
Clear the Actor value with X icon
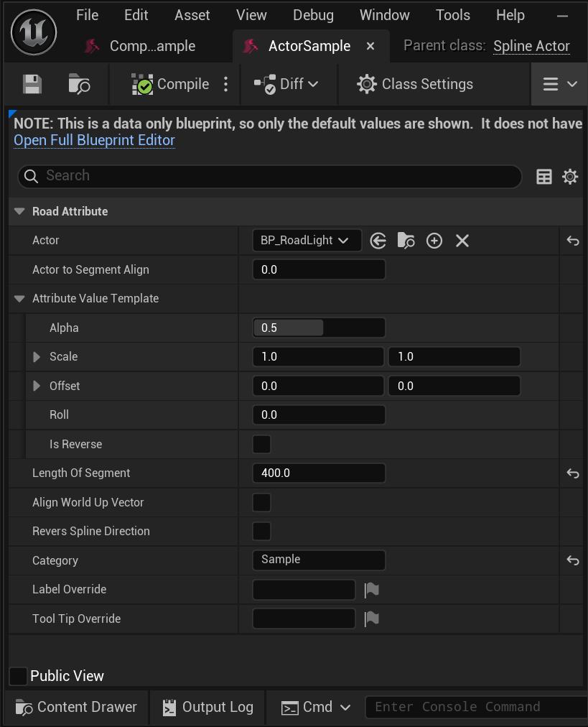coord(462,241)
